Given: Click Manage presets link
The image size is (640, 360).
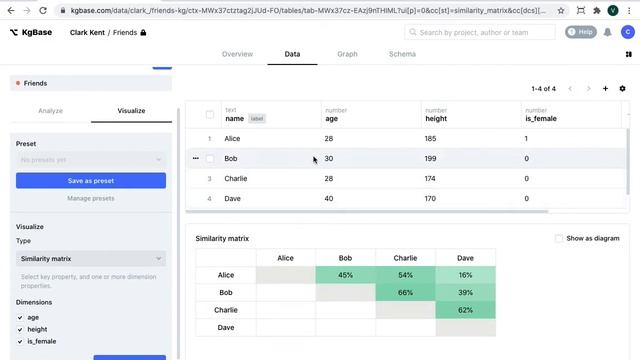Looking at the screenshot, I should 91,198.
